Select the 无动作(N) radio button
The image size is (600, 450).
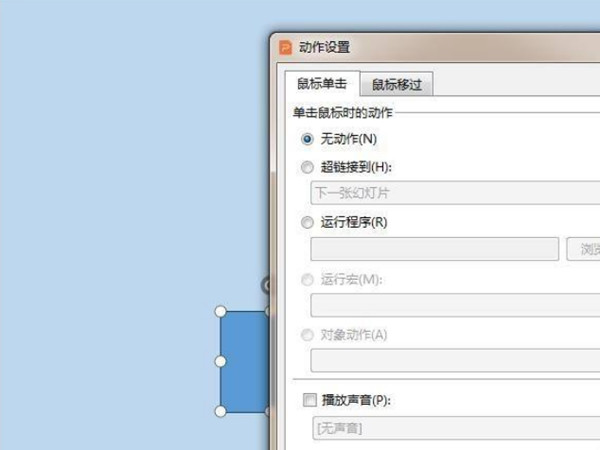point(307,139)
